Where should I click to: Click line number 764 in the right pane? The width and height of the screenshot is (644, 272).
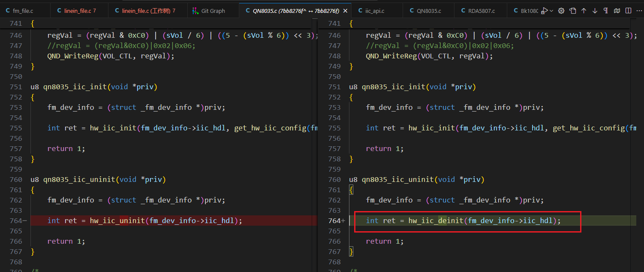click(334, 221)
